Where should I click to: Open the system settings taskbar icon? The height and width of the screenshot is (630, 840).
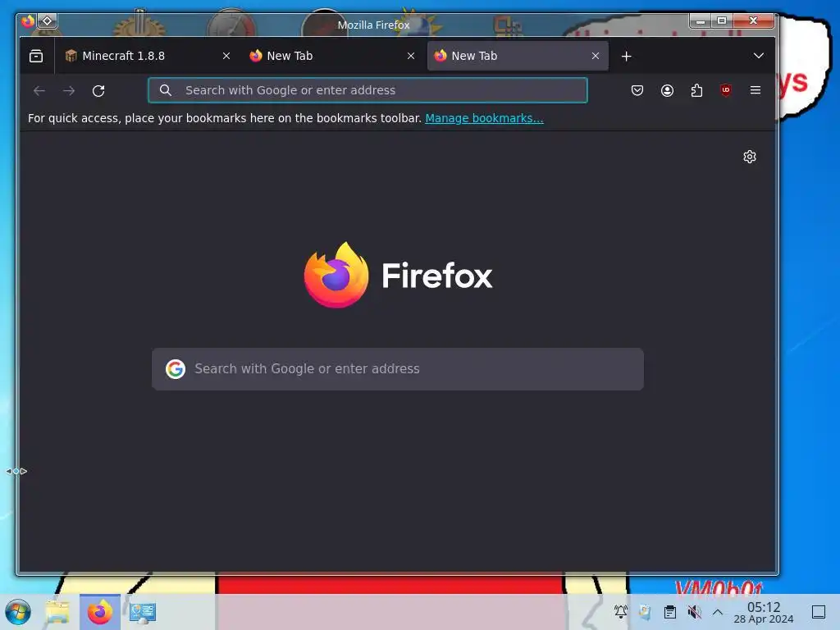[143, 612]
